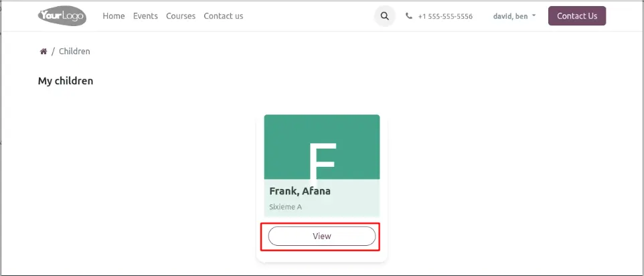Image resolution: width=644 pixels, height=276 pixels.
Task: Open the search magnifier icon
Action: (384, 16)
